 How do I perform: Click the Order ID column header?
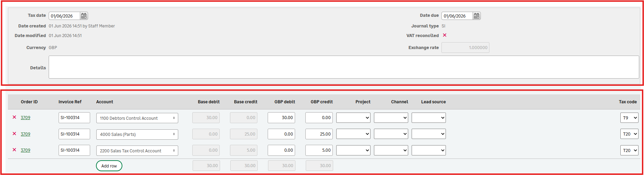point(29,102)
